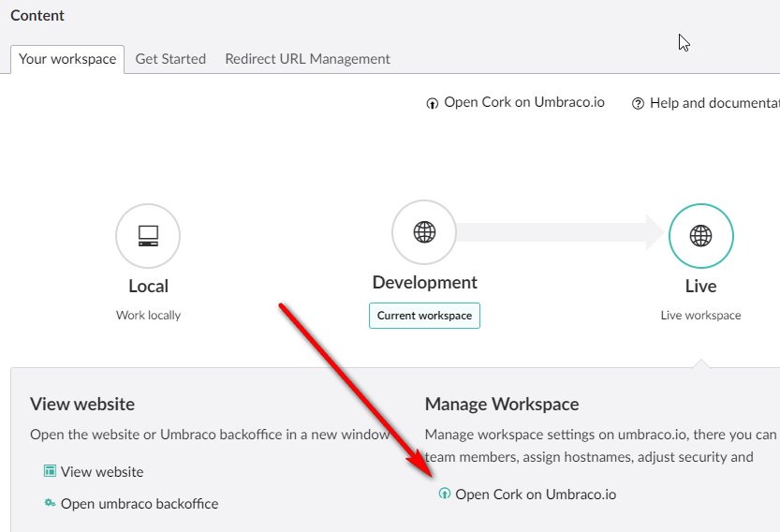780x532 pixels.
Task: Click the Work locally label
Action: [x=148, y=315]
